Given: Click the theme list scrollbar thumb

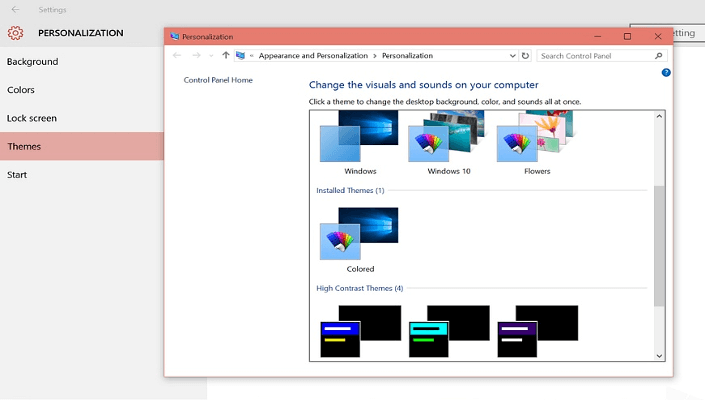Looking at the screenshot, I should coord(659,246).
